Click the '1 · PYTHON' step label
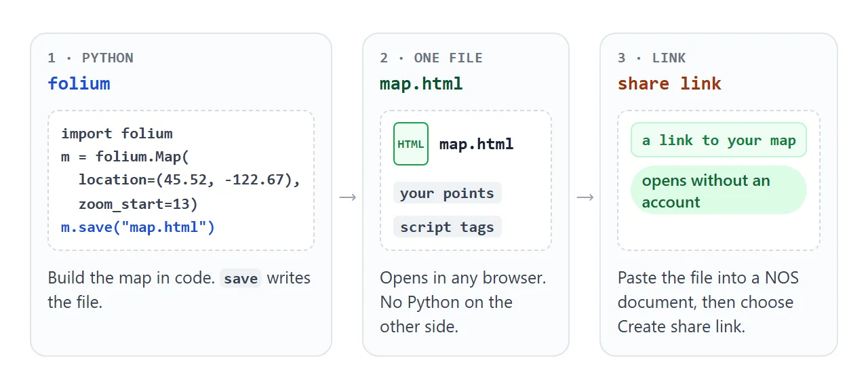 [90, 58]
